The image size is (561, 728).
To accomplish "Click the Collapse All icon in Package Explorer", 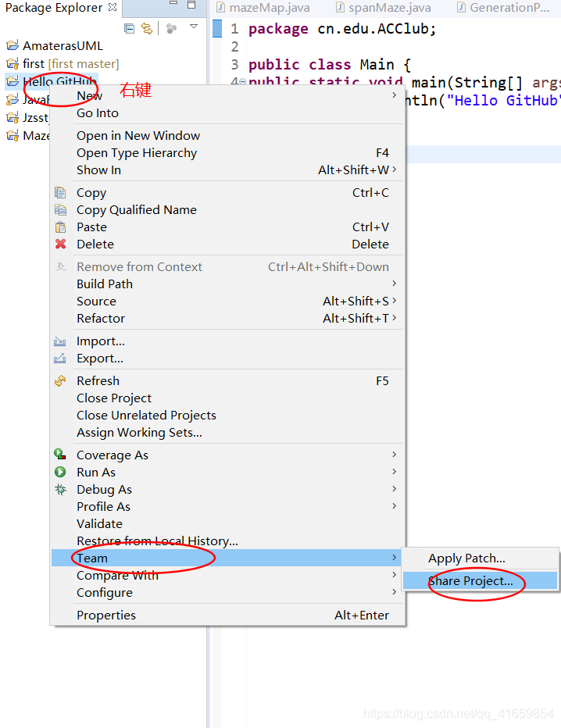I will pos(129,29).
